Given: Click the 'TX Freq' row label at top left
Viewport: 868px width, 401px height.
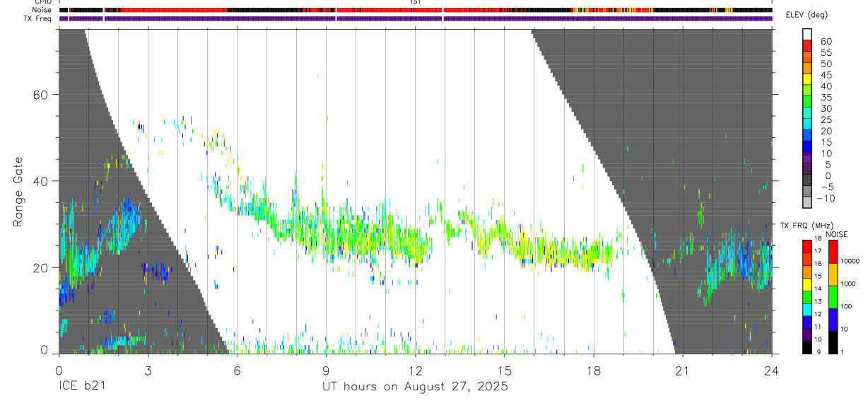Looking at the screenshot, I should point(39,18).
